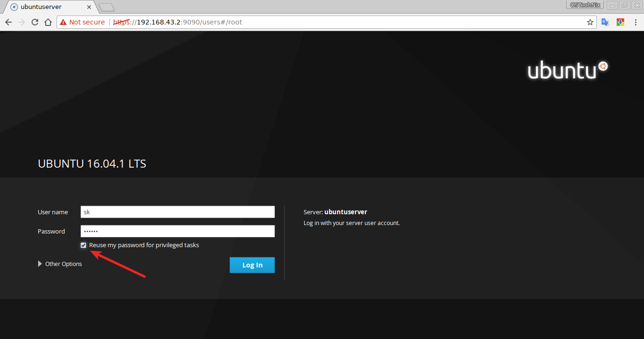Image resolution: width=644 pixels, height=339 pixels.
Task: Toggle Reuse my password checkbox
Action: pos(83,245)
